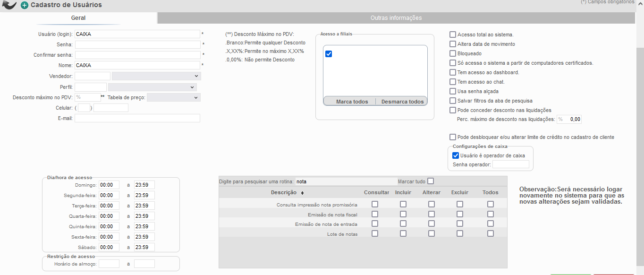This screenshot has height=275, width=644.
Task: Click the Desconto máximo no PDV field
Action: (87, 97)
